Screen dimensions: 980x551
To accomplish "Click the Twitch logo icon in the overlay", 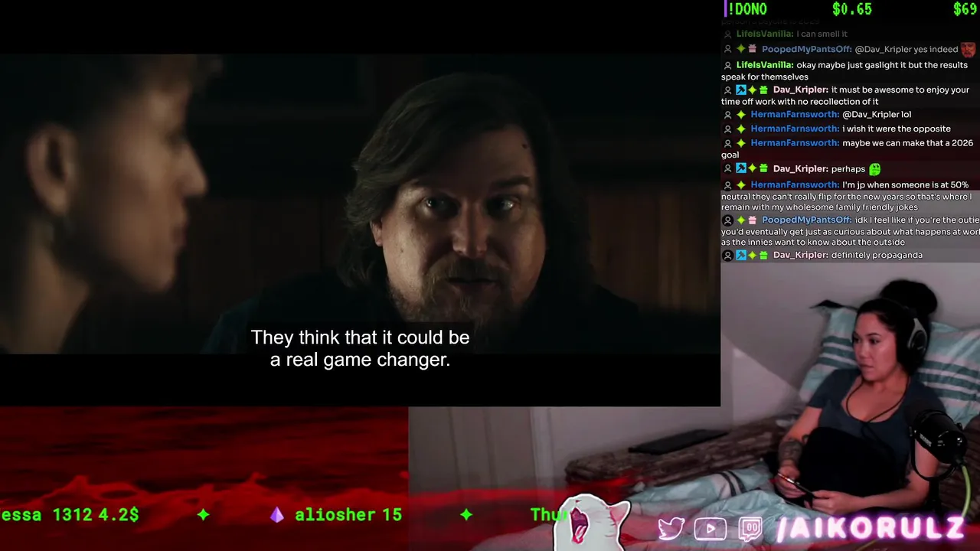I will tap(750, 529).
